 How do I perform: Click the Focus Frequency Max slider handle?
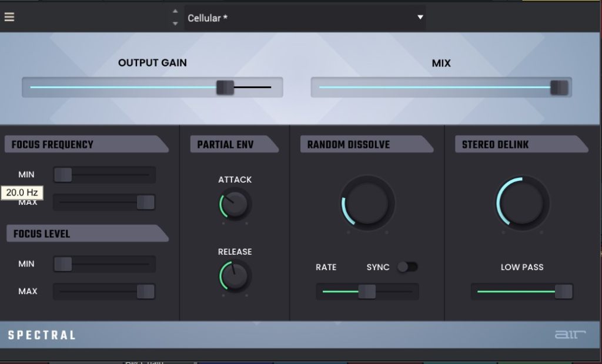[145, 202]
